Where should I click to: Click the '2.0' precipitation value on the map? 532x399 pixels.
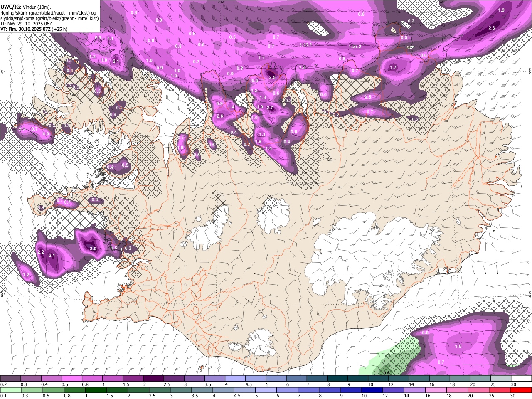tap(220, 116)
